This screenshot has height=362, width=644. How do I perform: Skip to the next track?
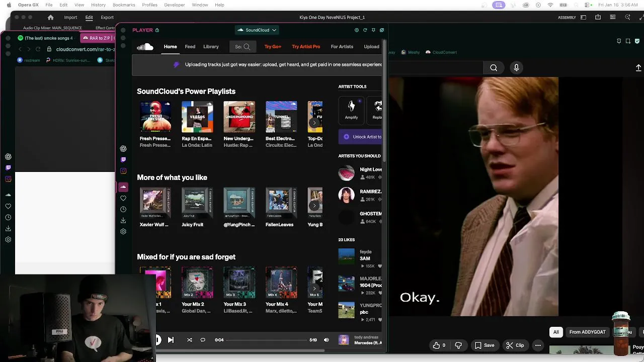[x=171, y=340]
